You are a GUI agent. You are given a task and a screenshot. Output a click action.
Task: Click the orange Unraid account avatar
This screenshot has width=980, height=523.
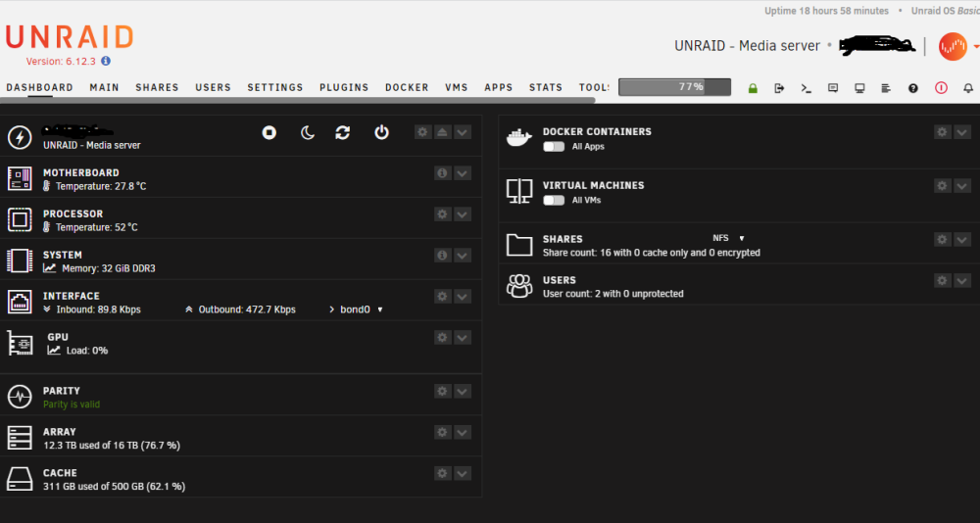953,46
